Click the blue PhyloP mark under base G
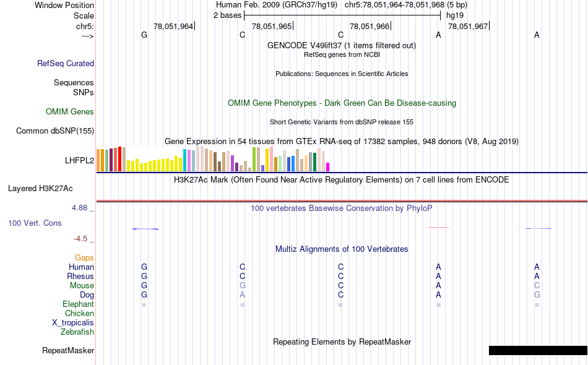Viewport: 588px width, 365px height. [x=145, y=229]
